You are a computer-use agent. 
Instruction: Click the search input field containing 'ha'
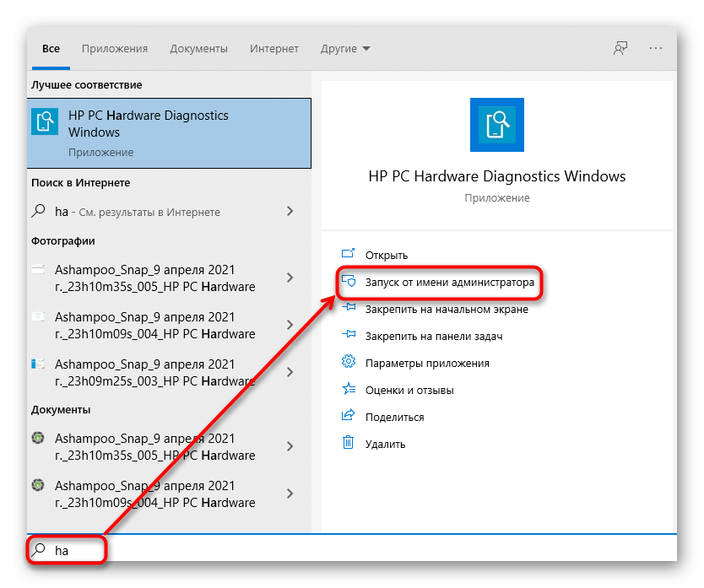coord(338,550)
